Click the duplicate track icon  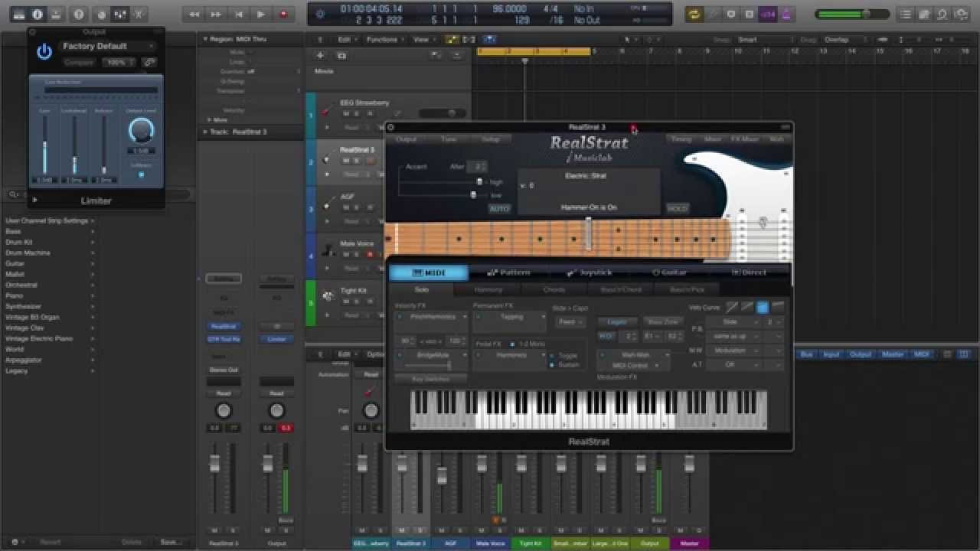pos(341,55)
